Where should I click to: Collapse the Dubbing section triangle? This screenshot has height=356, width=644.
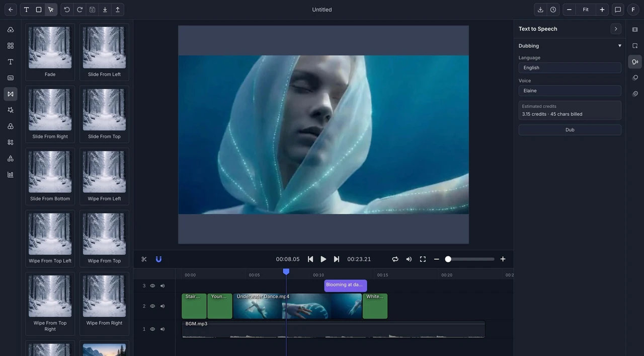coord(620,46)
